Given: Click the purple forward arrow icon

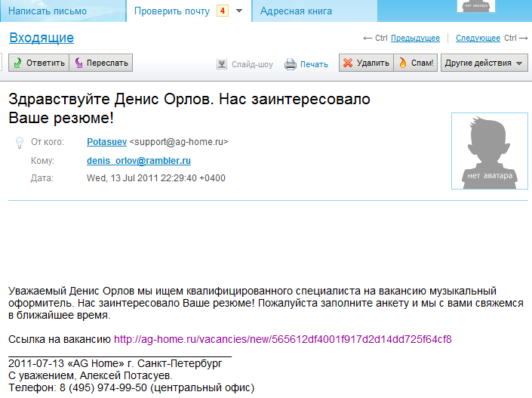Looking at the screenshot, I should pyautogui.click(x=78, y=63).
